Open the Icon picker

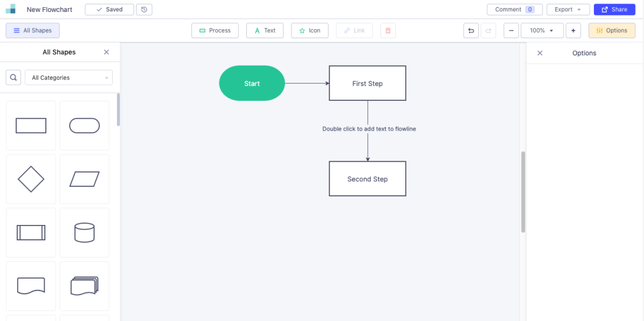[309, 30]
